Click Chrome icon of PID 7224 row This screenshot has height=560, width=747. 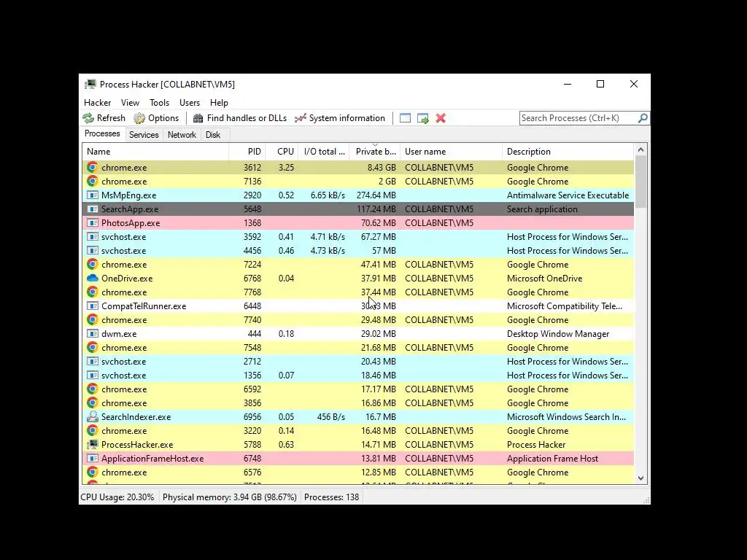(93, 264)
